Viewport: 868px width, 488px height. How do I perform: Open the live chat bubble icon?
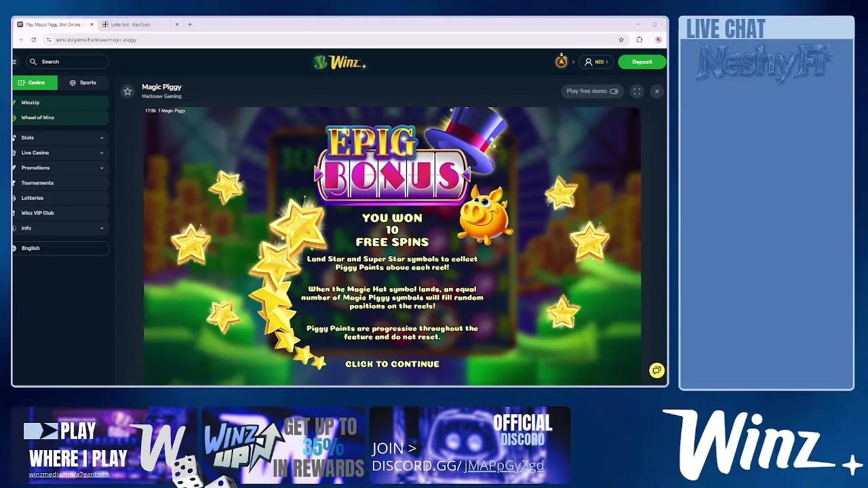click(656, 370)
